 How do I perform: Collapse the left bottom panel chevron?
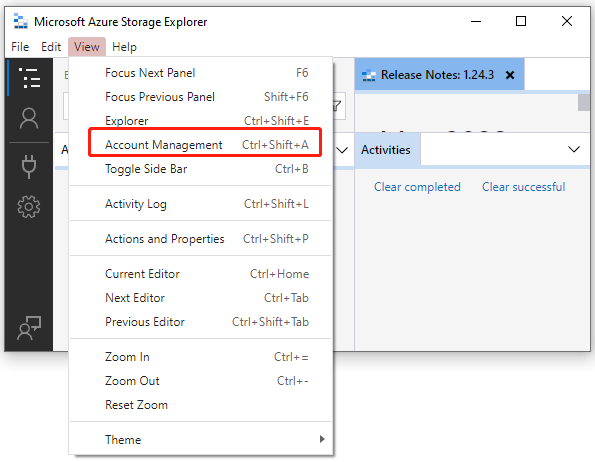click(342, 150)
